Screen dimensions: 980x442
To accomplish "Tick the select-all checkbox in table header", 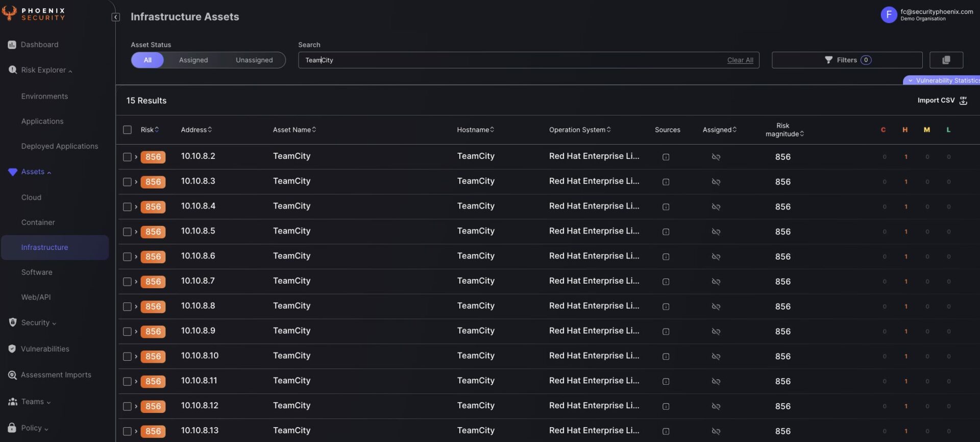I will (127, 130).
